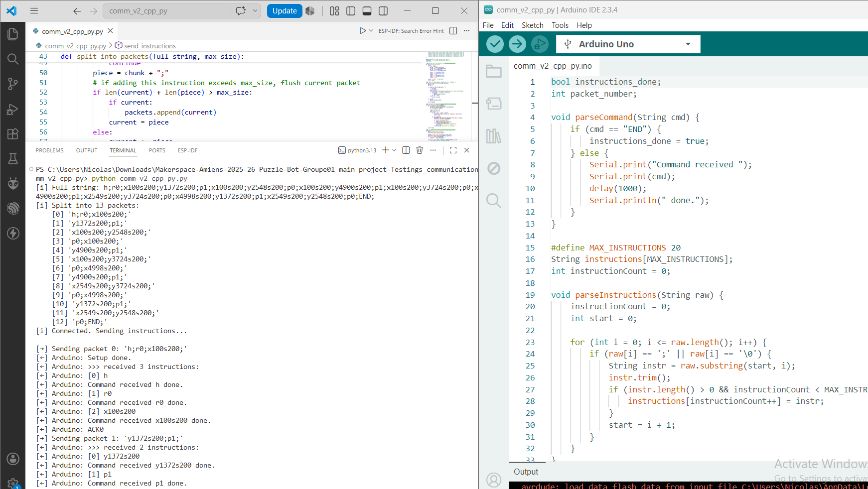Viewport: 868px width, 489px height.
Task: Click the blue Update button
Action: [x=285, y=11]
